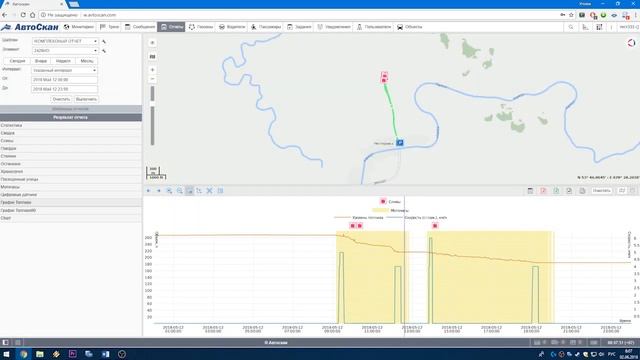This screenshot has width=640, height=360.
Task: Edit report template wrench icon
Action: [x=104, y=42]
